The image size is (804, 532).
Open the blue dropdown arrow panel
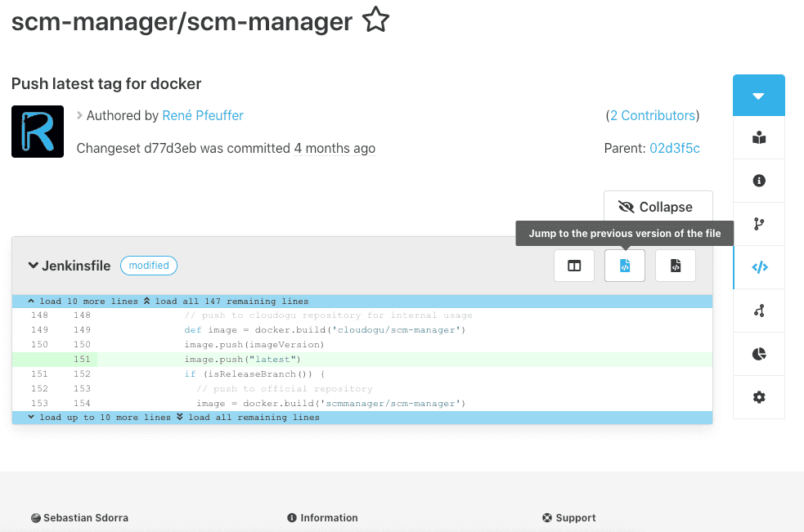coord(759,95)
